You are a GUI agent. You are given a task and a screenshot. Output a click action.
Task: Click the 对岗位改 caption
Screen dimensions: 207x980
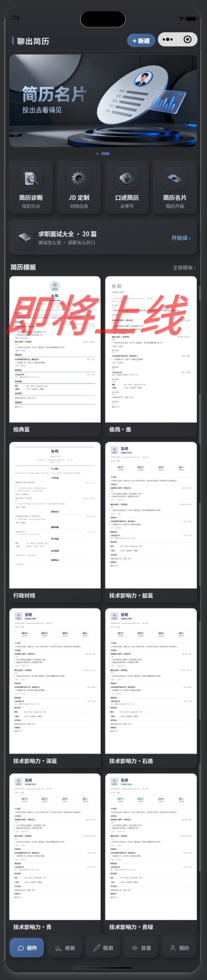pyautogui.click(x=79, y=206)
